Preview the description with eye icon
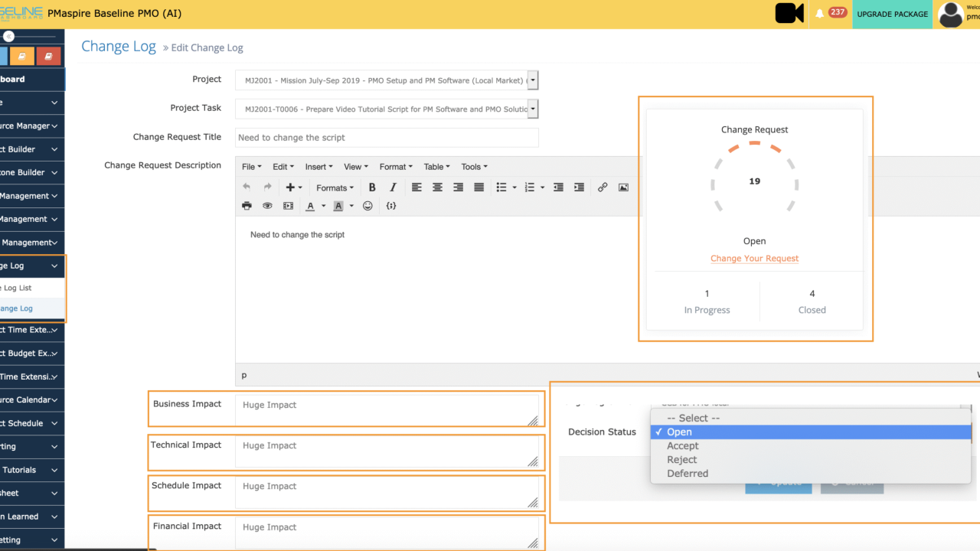980x551 pixels. point(267,206)
